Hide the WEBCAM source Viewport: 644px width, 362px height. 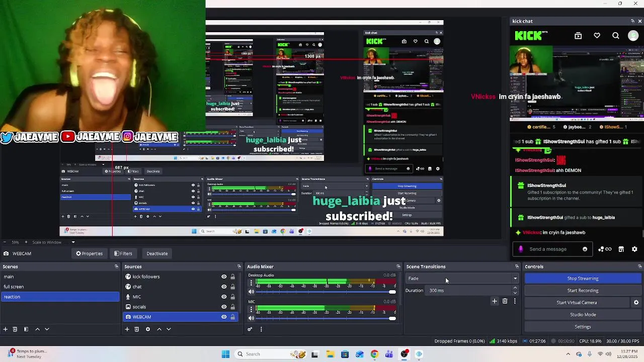pos(224,317)
